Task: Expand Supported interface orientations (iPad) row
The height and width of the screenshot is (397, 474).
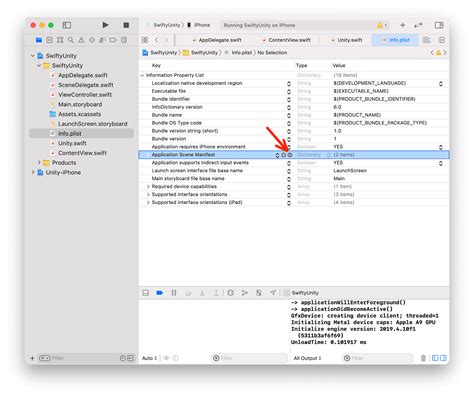Action: coord(148,202)
